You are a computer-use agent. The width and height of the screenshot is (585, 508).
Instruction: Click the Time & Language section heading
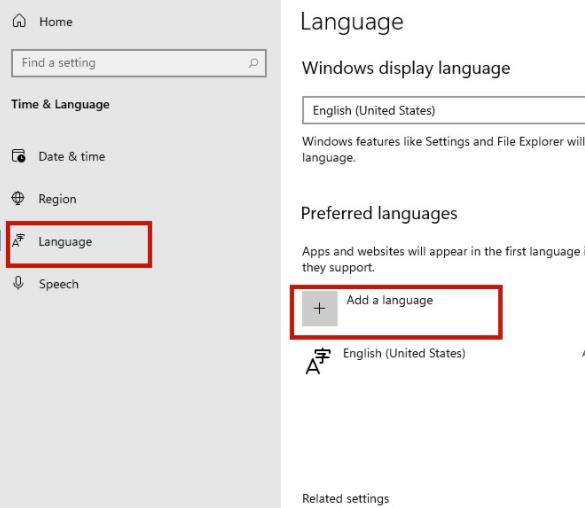(60, 104)
